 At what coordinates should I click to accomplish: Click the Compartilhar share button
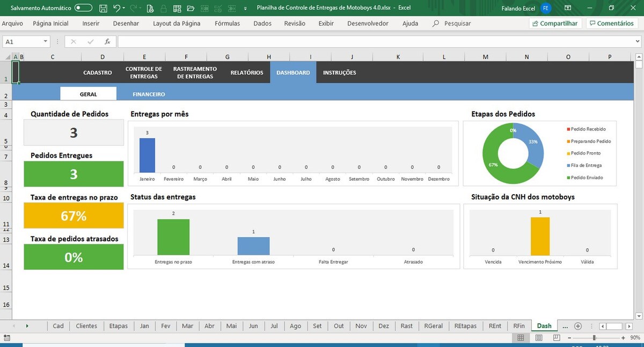(554, 24)
